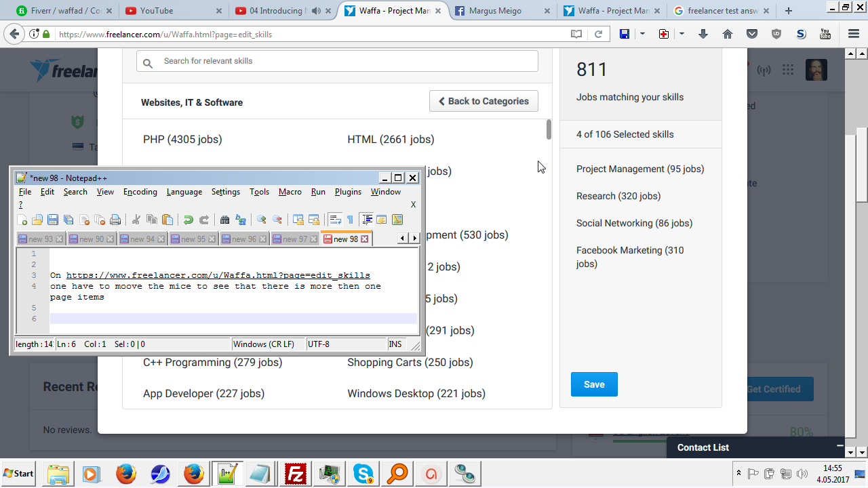Toggle the indent guide icon in Notepad++
Screen dimensions: 868x488
366,220
